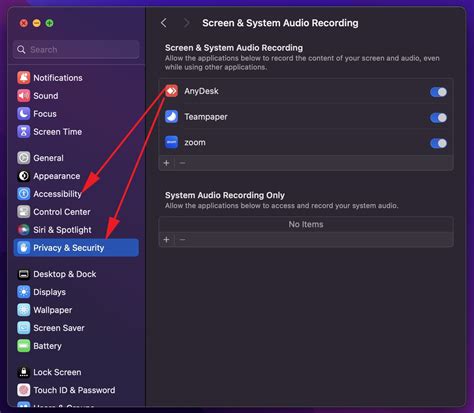
Task: Go back using the left chevron
Action: pos(164,23)
